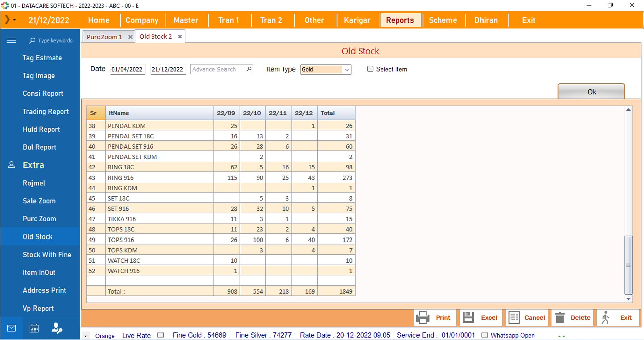
Task: Open the Item Type Gold dropdown
Action: click(x=347, y=70)
